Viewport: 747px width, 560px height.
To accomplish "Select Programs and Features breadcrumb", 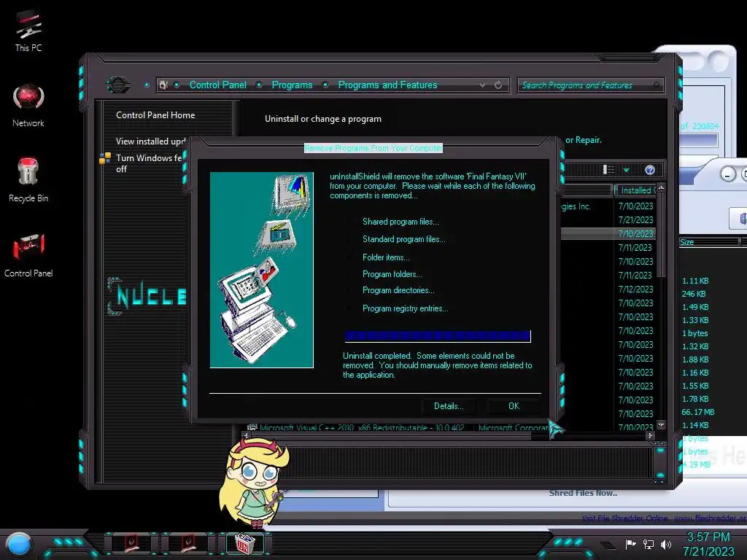I will [x=388, y=85].
